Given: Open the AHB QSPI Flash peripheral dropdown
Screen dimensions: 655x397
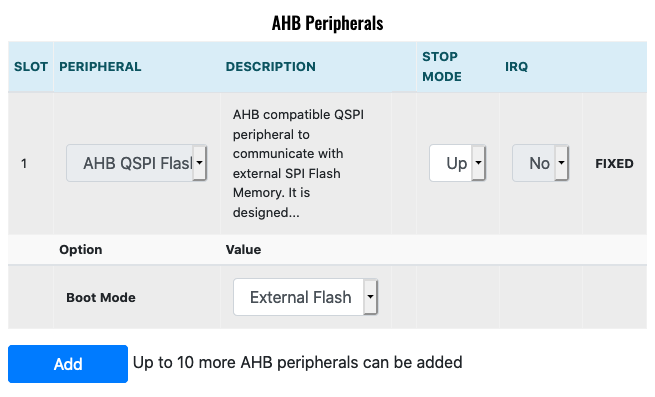Looking at the screenshot, I should tap(136, 163).
